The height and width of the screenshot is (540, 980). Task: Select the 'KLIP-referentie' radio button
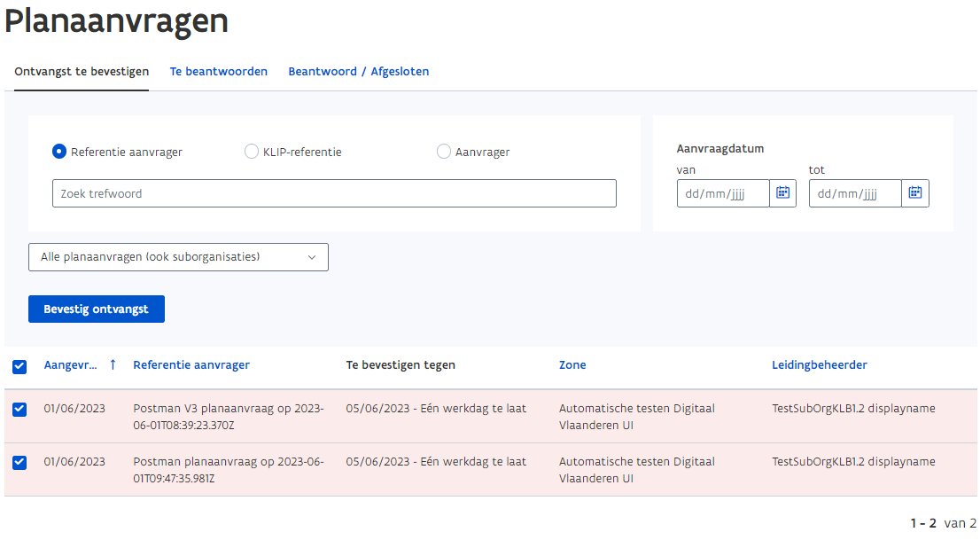(x=252, y=151)
